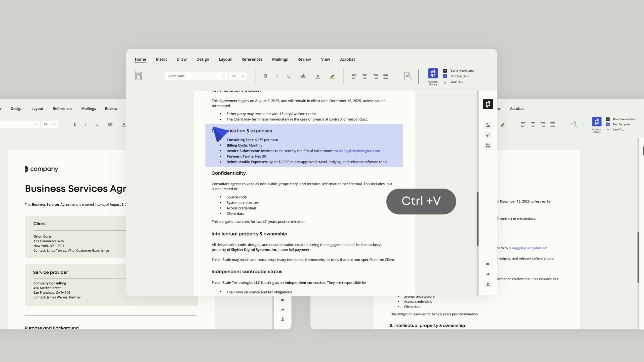The image size is (644, 362).
Task: Open Design tab in left background window
Action: point(17,109)
